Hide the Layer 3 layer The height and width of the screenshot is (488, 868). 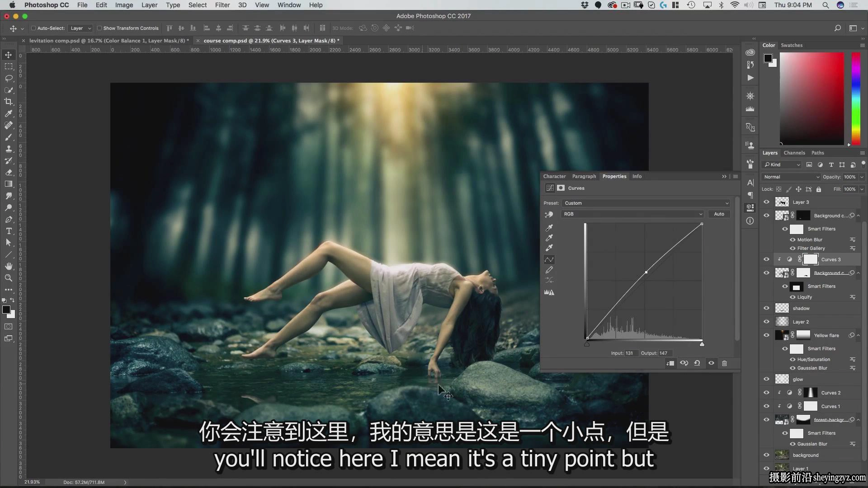tap(766, 202)
